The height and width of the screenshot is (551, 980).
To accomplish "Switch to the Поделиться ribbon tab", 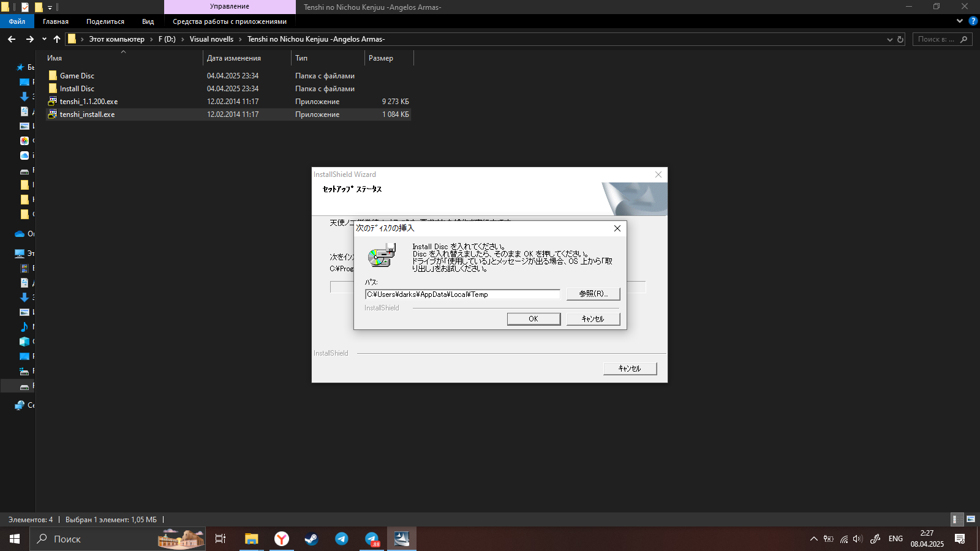I will [x=105, y=21].
